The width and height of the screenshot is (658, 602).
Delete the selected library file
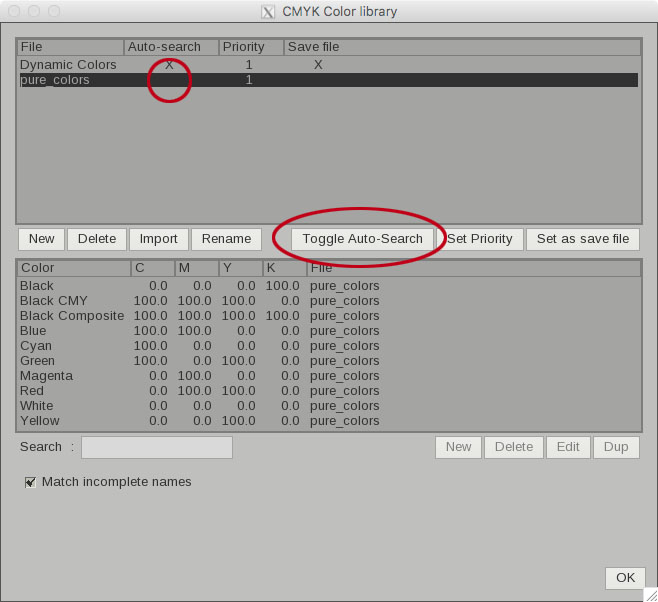point(97,239)
